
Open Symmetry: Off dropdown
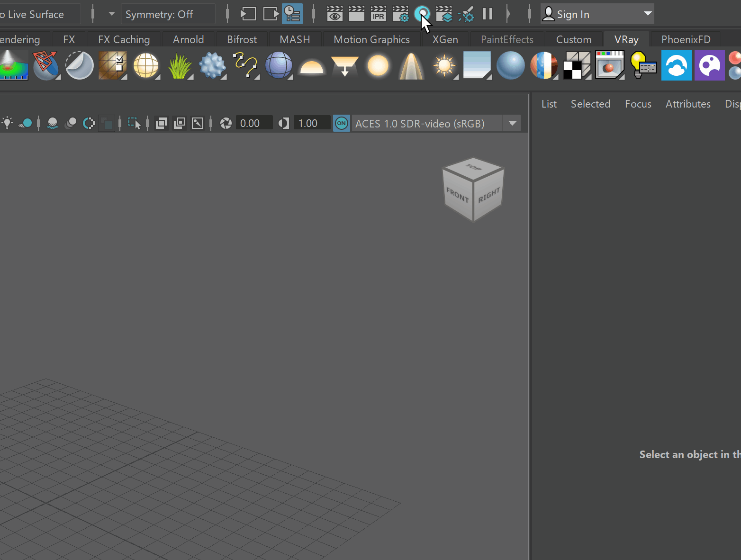tap(168, 14)
